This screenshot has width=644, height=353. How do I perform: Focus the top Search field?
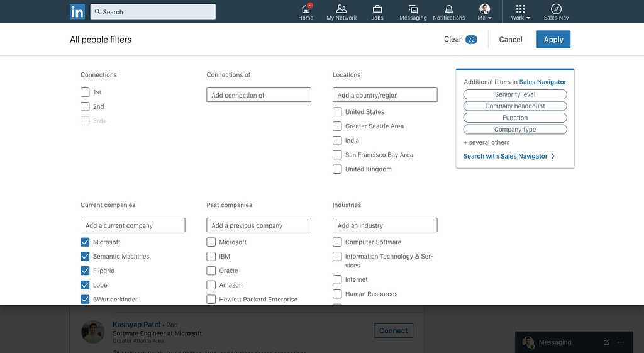point(153,12)
